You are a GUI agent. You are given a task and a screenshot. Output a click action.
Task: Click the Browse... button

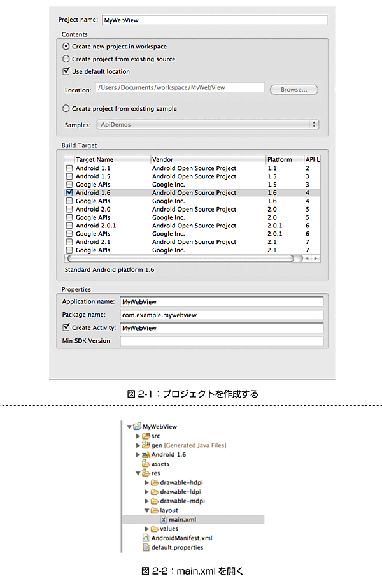(294, 90)
